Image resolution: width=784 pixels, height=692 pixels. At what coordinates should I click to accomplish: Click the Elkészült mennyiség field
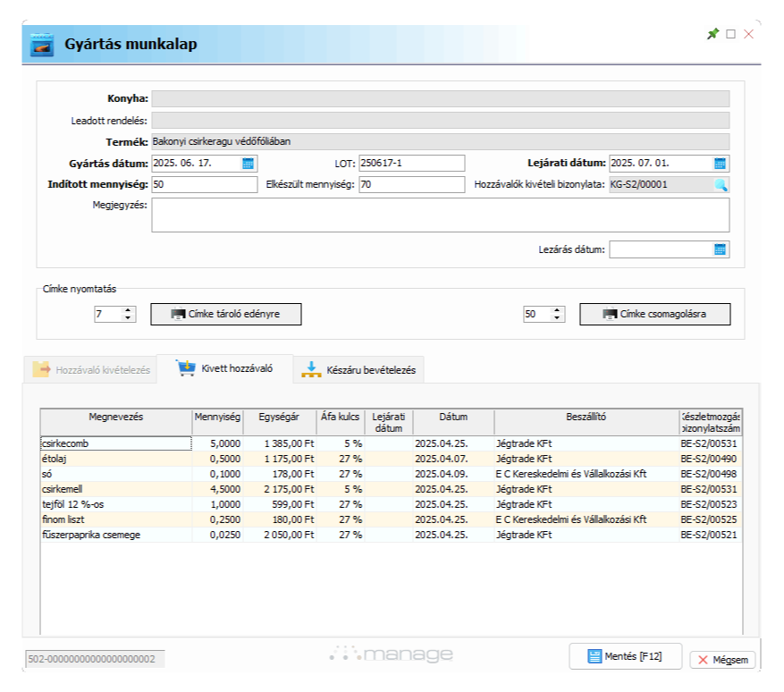click(x=411, y=185)
